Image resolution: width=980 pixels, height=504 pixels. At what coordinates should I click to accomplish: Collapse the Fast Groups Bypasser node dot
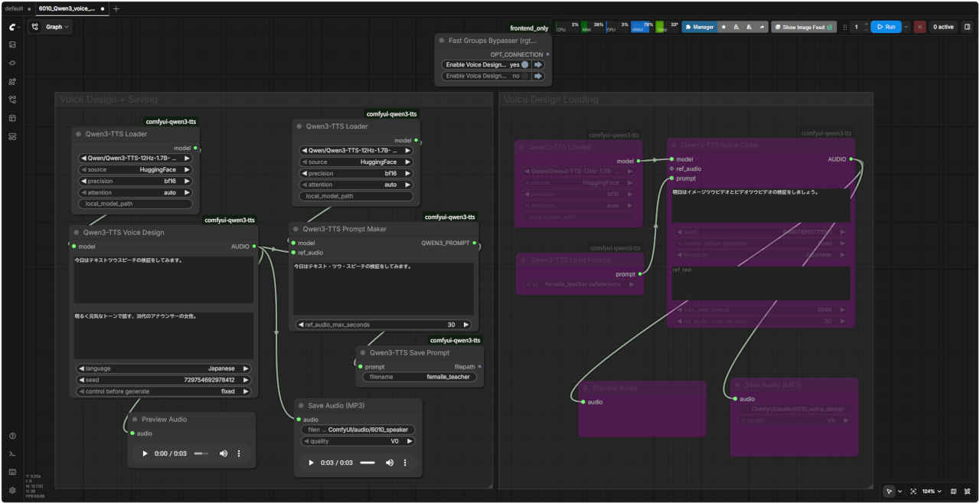pyautogui.click(x=442, y=40)
